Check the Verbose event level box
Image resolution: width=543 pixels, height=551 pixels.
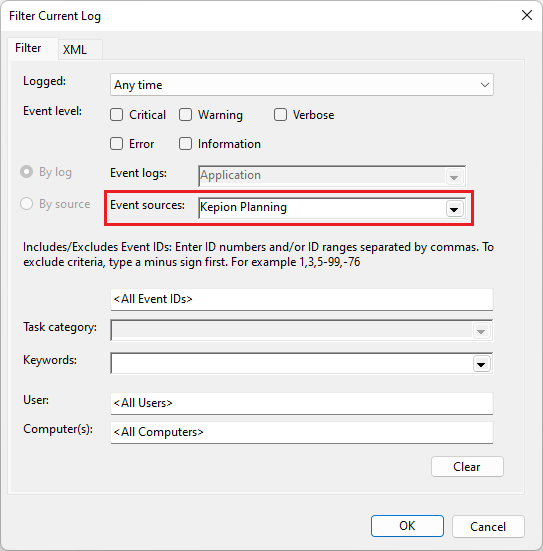280,115
